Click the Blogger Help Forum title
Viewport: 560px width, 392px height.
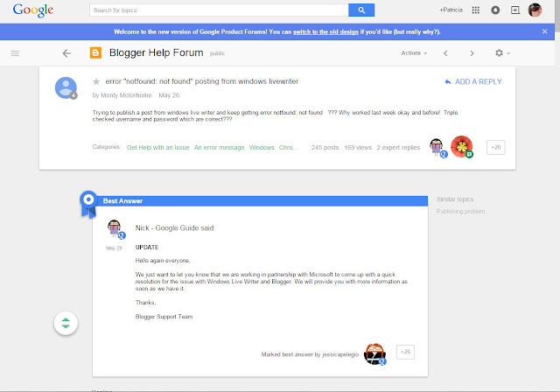(x=156, y=52)
